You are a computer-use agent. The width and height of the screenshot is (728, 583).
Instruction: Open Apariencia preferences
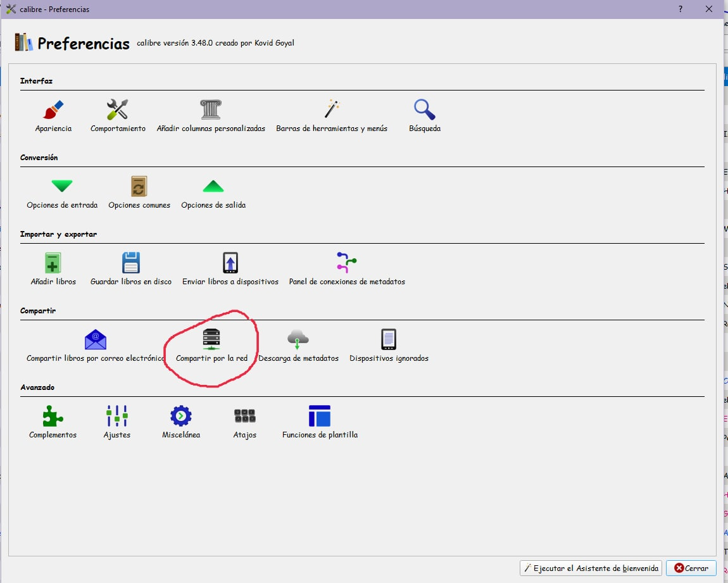point(53,116)
